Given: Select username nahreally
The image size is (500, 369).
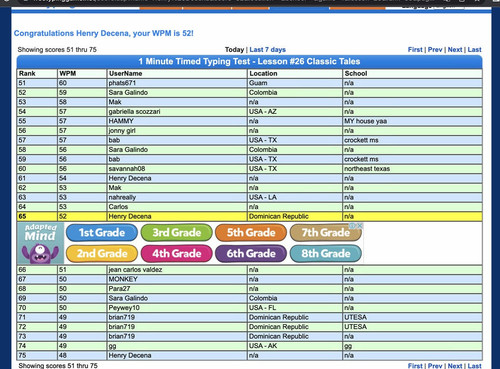Looking at the screenshot, I should (x=122, y=197).
